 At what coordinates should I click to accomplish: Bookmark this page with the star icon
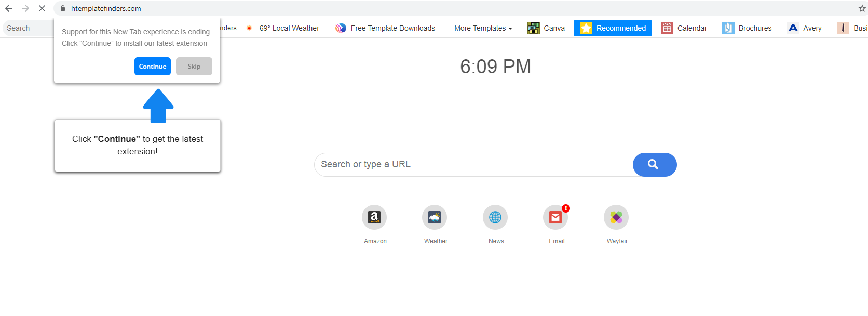(862, 8)
